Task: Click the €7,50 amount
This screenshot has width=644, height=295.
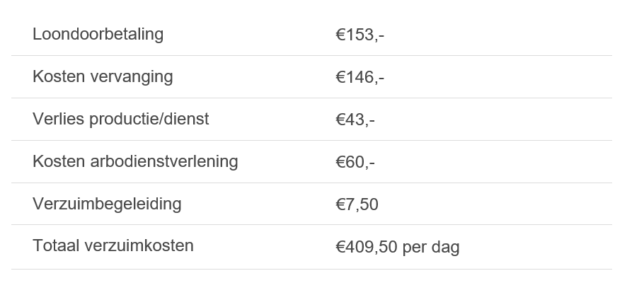Action: (x=357, y=204)
